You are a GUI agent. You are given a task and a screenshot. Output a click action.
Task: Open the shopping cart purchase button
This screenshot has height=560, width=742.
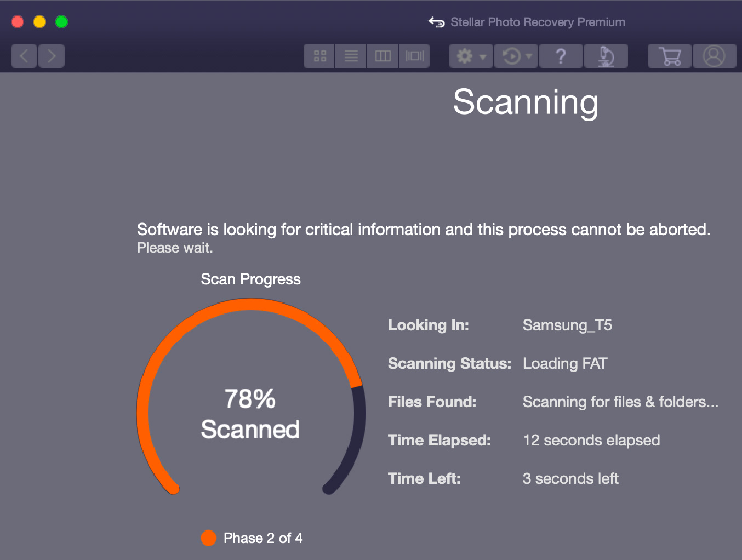pos(670,56)
